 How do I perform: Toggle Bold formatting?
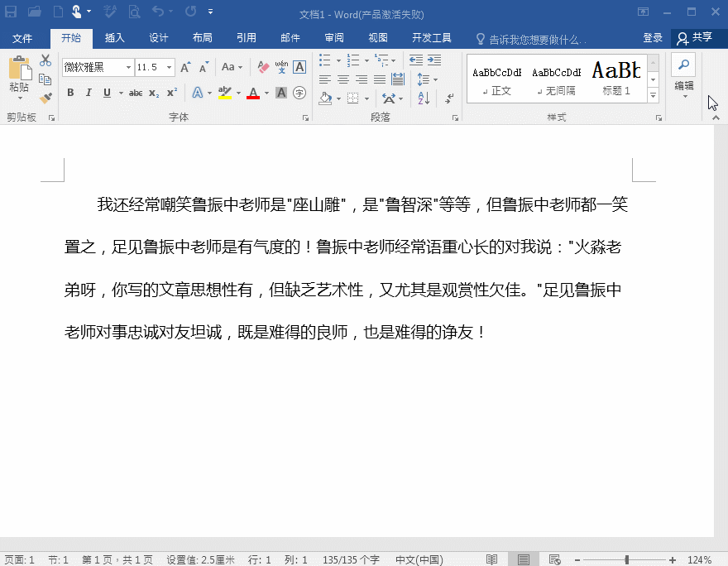click(x=70, y=93)
